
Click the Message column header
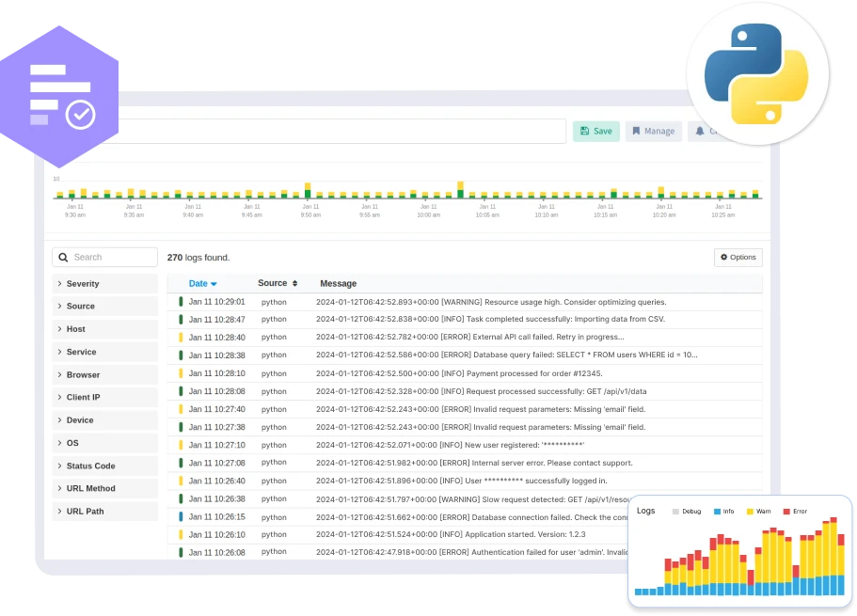pos(339,284)
